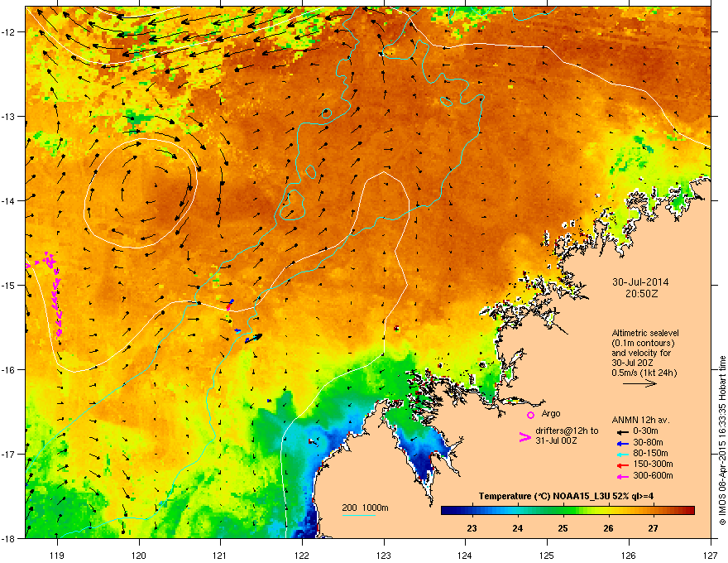728x563 pixels.
Task: Click the black 0-30m legend arrow
Action: point(621,432)
